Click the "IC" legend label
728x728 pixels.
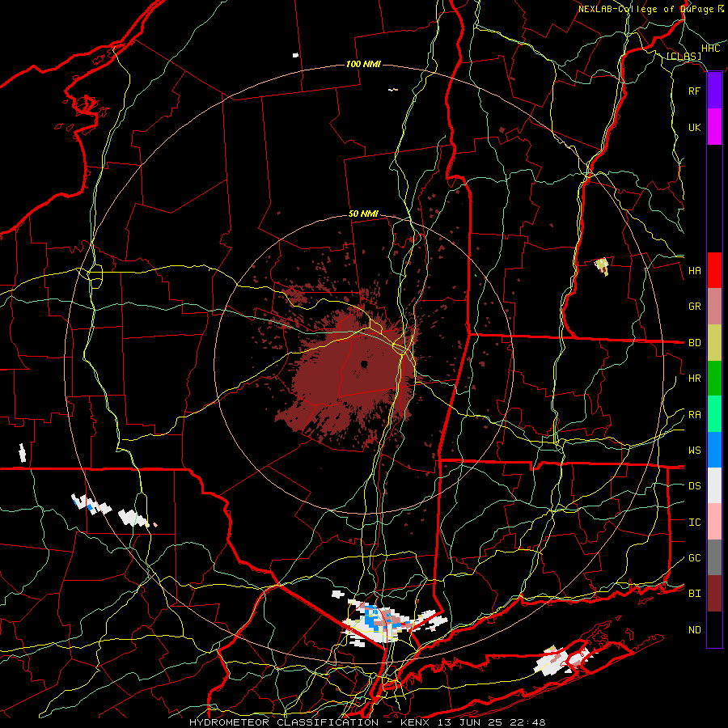pos(694,523)
